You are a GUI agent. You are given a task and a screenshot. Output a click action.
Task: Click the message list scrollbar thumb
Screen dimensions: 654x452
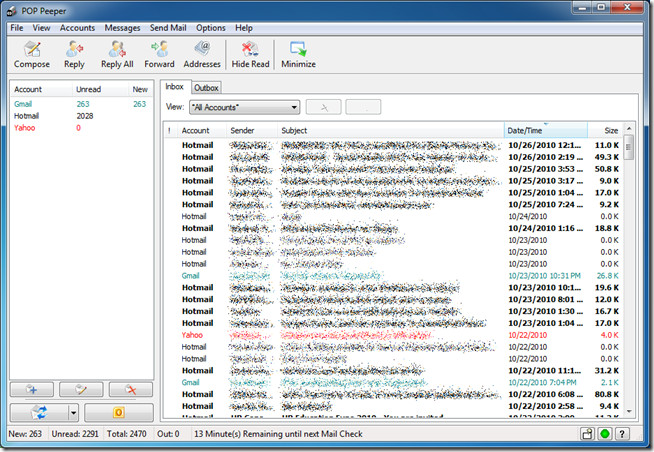[x=629, y=147]
